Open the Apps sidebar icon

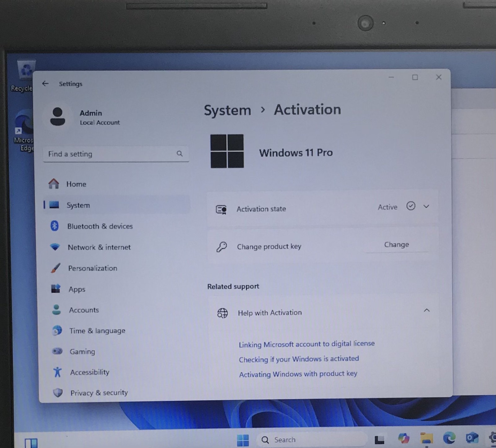pyautogui.click(x=56, y=289)
